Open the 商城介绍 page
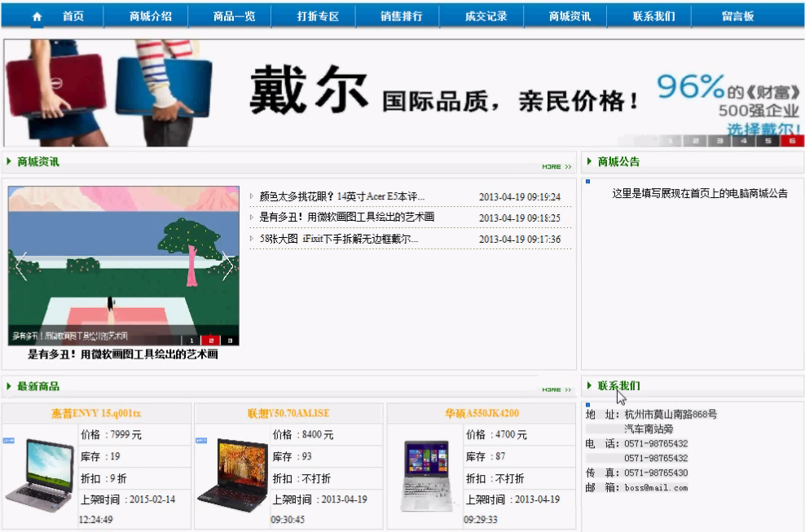Screen dimensions: 805x532 tap(151, 16)
